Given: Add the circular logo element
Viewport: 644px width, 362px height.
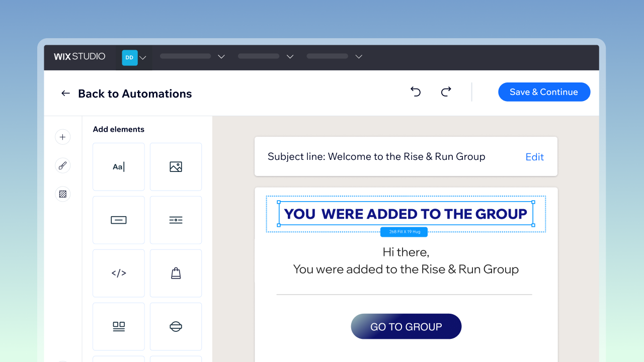Looking at the screenshot, I should 176,326.
